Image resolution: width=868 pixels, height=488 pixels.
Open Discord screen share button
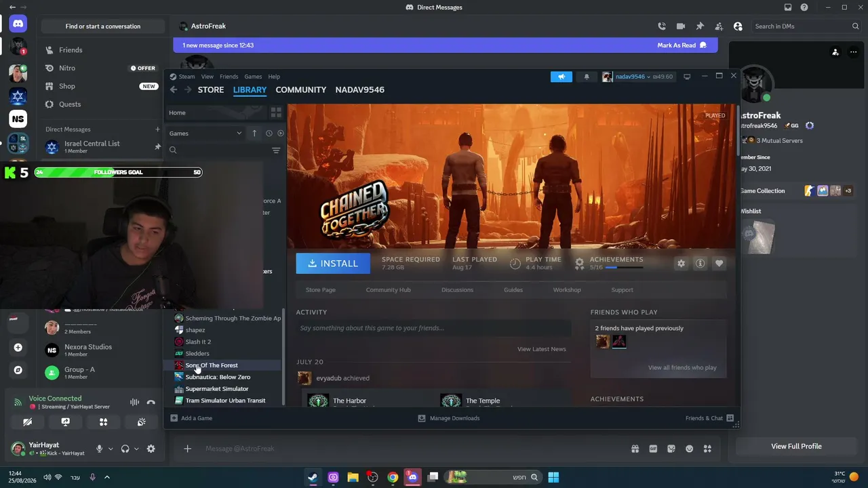click(x=65, y=422)
